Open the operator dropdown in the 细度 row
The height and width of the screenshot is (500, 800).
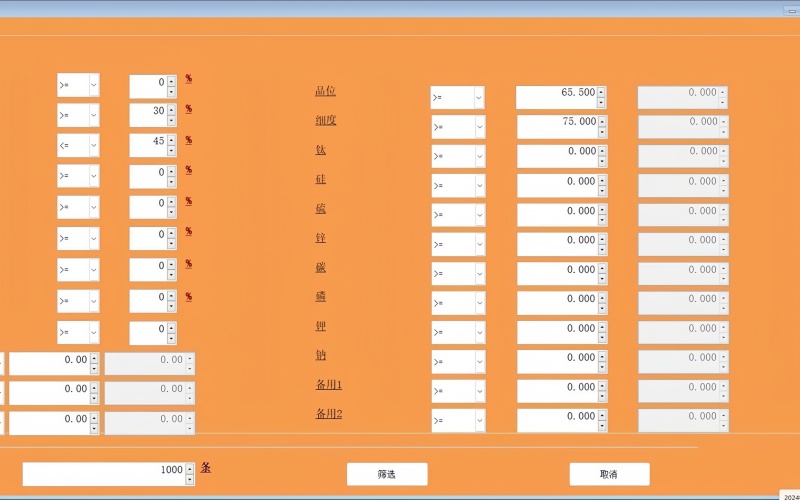click(479, 127)
